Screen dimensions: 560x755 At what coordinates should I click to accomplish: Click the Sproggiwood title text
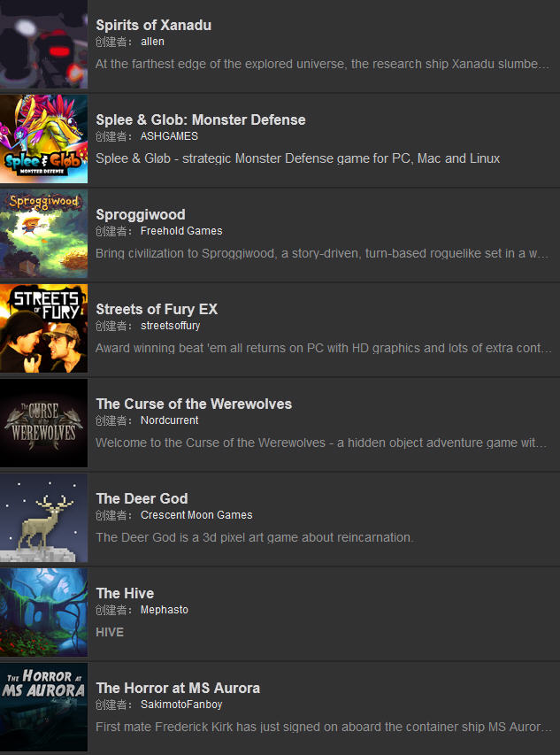(x=141, y=215)
